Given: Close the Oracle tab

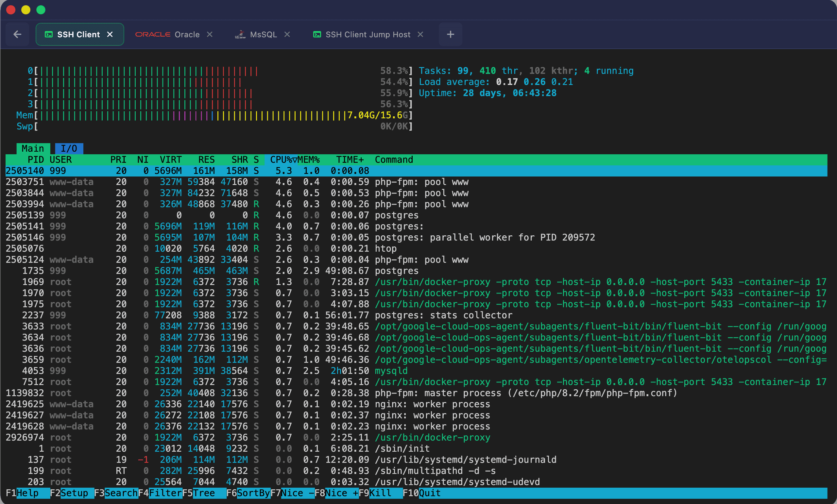Looking at the screenshot, I should pyautogui.click(x=210, y=34).
